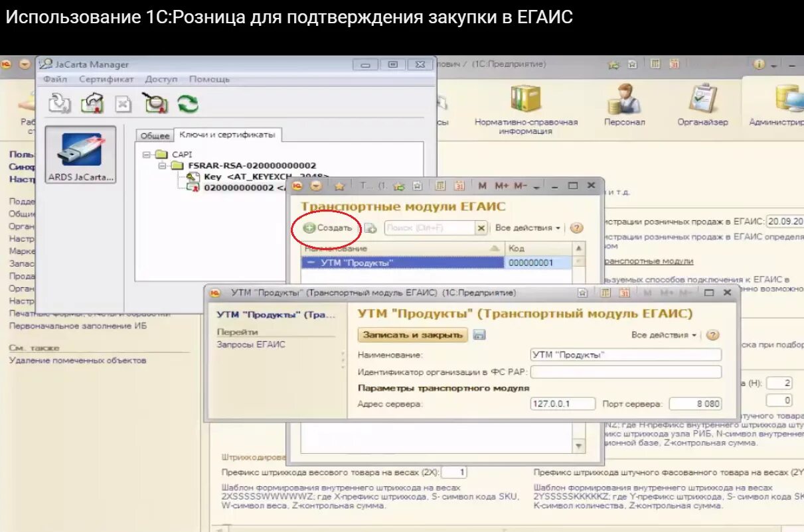
Task: Click the calendar icon in the УТМ form title bar
Action: [x=624, y=293]
